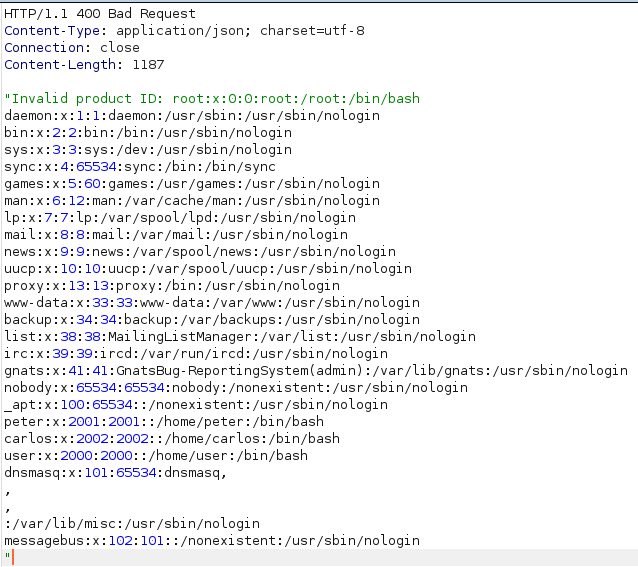
Task: Click the uucp:x:10:10 line
Action: pyautogui.click(x=208, y=269)
